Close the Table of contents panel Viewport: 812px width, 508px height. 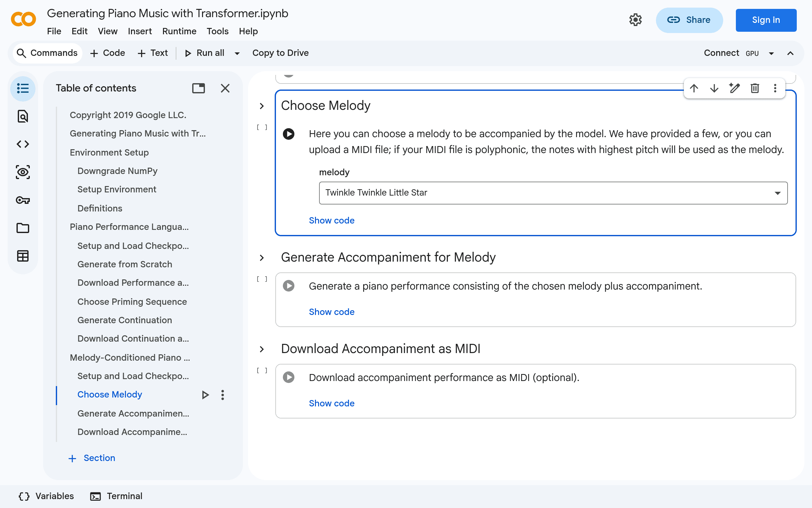click(225, 88)
